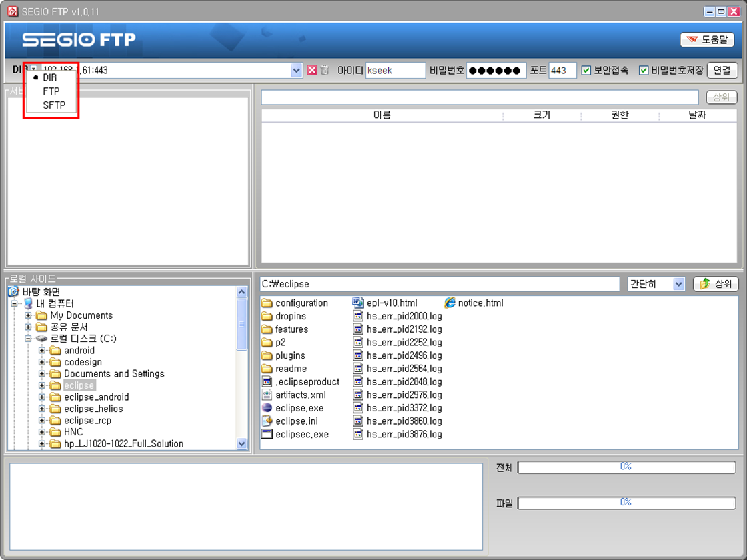Image resolution: width=747 pixels, height=560 pixels.
Task: Toggle the 보안접속 checkbox
Action: click(586, 70)
